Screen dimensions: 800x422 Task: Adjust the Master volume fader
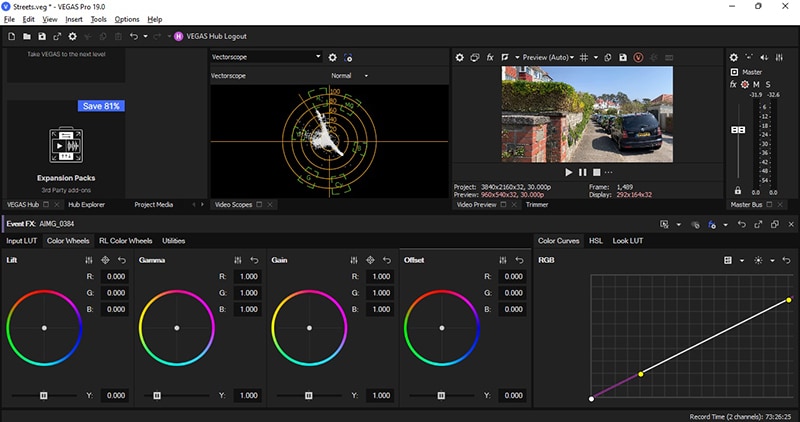click(738, 130)
